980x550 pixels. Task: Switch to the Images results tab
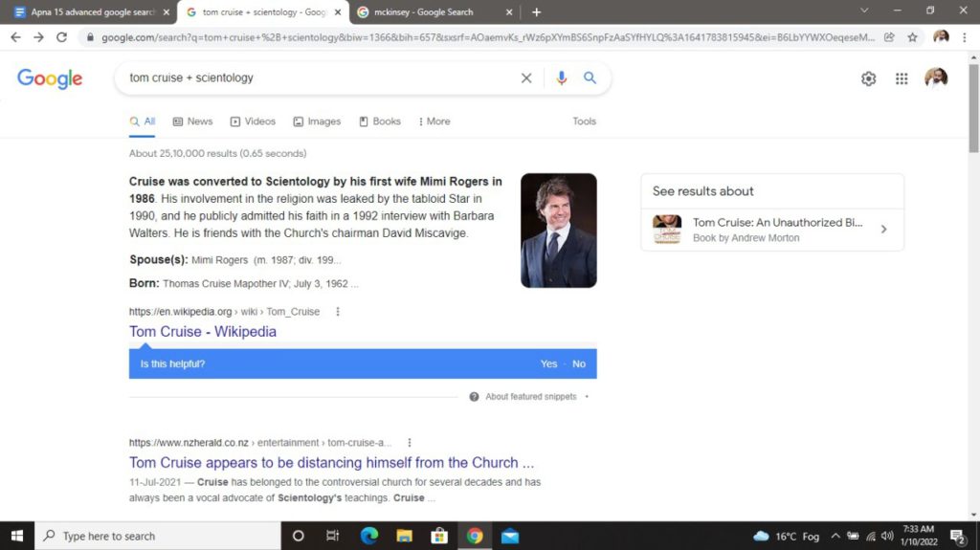coord(317,121)
